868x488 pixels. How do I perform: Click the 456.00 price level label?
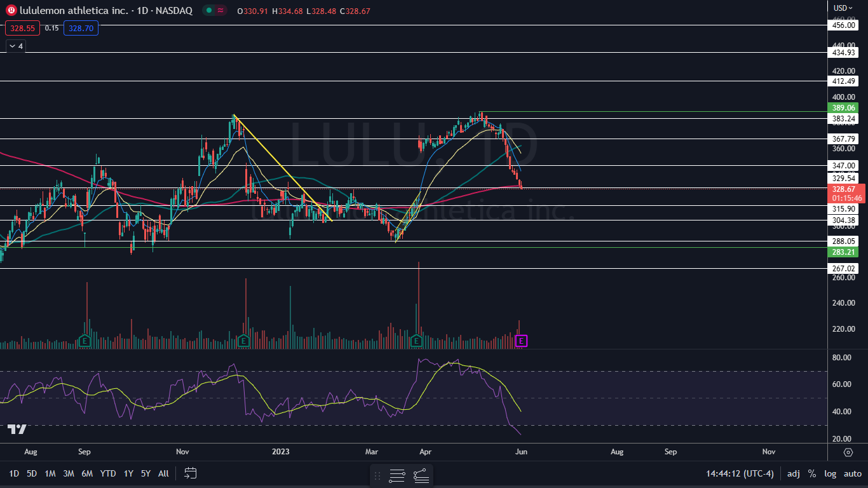[844, 25]
